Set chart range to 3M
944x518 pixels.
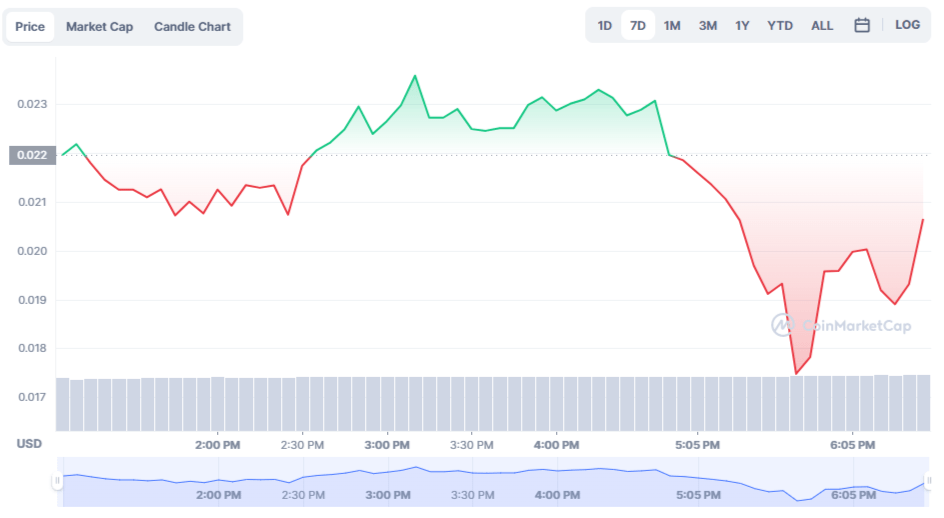pos(707,26)
